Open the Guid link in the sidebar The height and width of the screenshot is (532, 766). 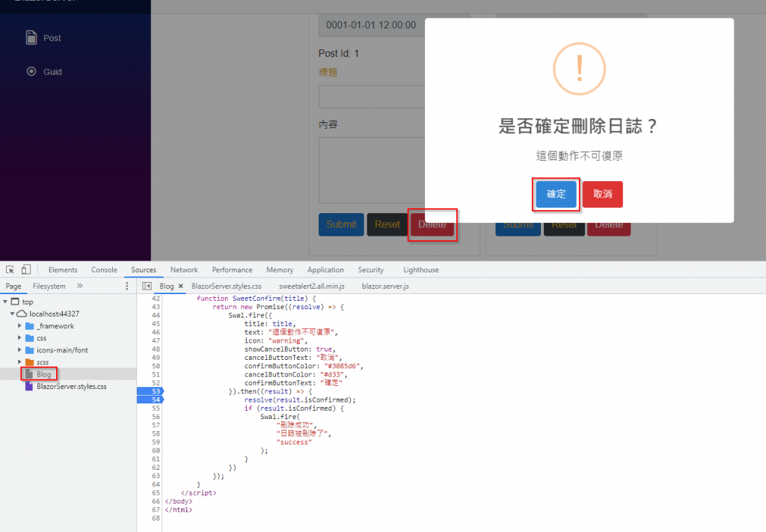pyautogui.click(x=52, y=72)
